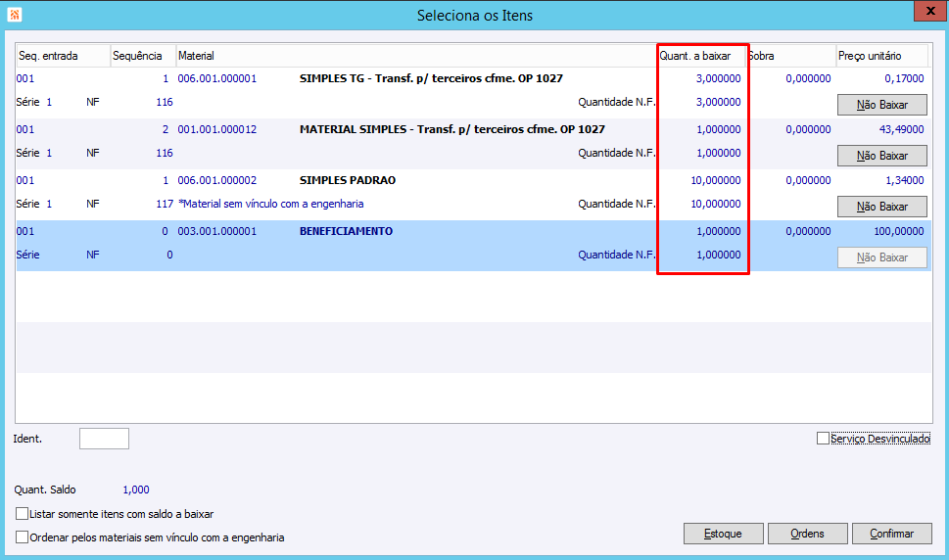The image size is (949, 560).
Task: Click the Preço unitário column header
Action: [881, 56]
